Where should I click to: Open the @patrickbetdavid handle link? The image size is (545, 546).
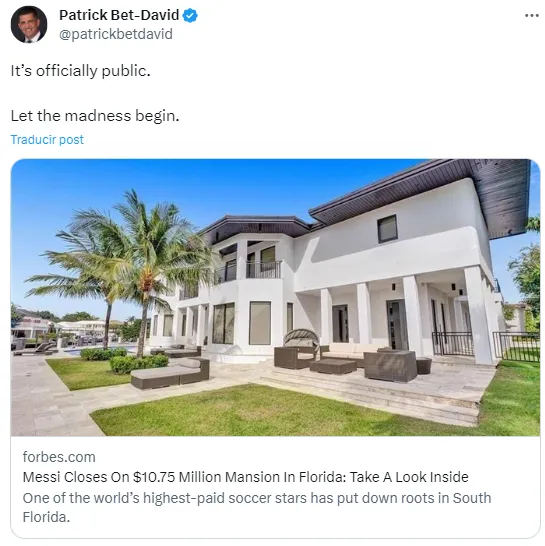coord(116,34)
